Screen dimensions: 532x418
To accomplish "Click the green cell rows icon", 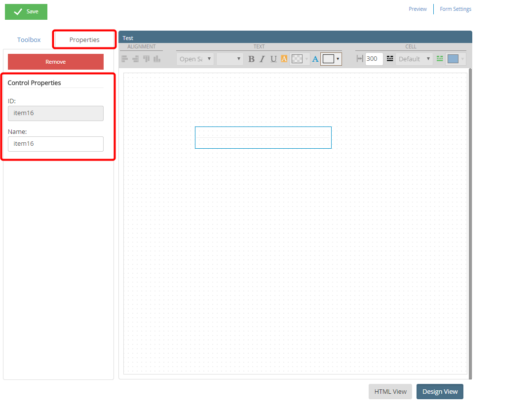I will tap(440, 59).
